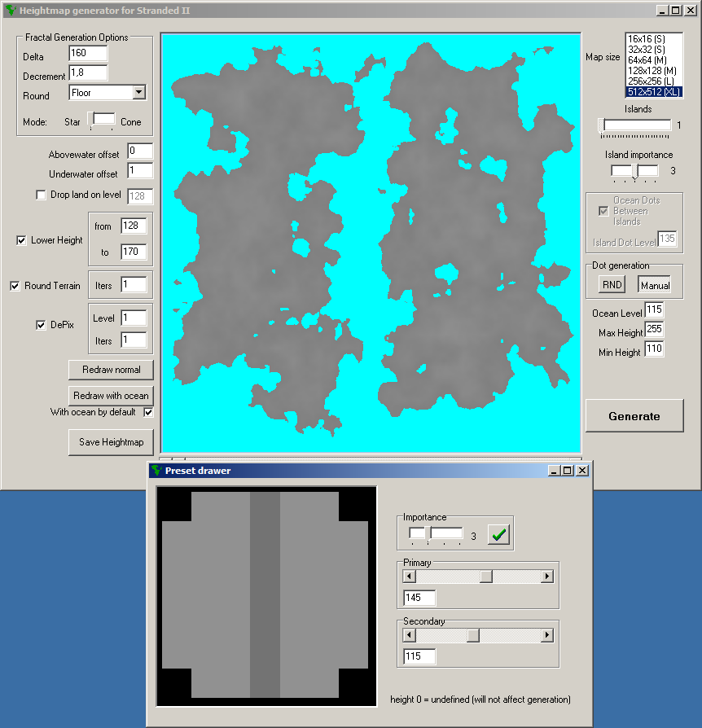Uncheck the Lower Height checkbox
The image size is (702, 728).
(x=21, y=240)
